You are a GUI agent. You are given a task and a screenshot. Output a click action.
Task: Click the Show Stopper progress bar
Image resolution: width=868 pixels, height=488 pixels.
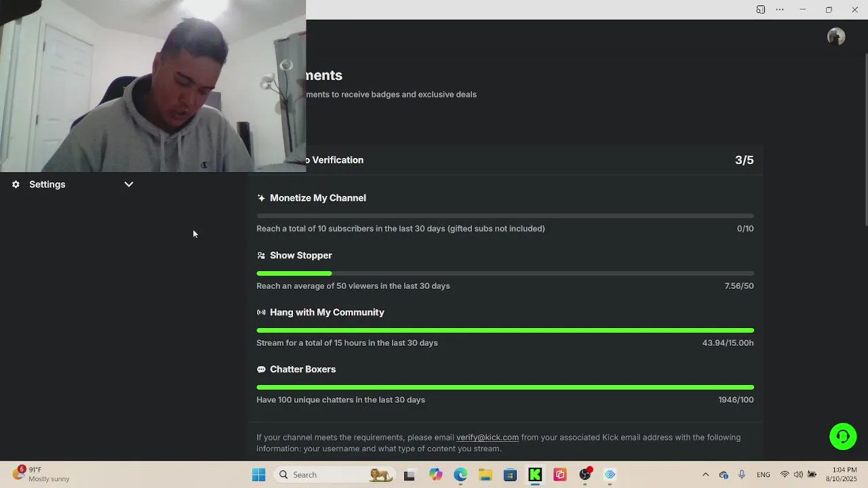click(x=505, y=273)
